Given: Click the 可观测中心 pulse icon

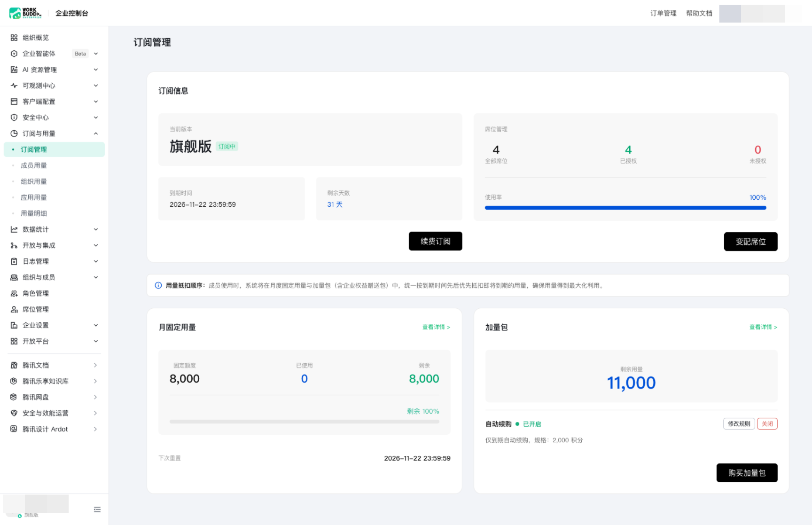Looking at the screenshot, I should click(x=14, y=86).
